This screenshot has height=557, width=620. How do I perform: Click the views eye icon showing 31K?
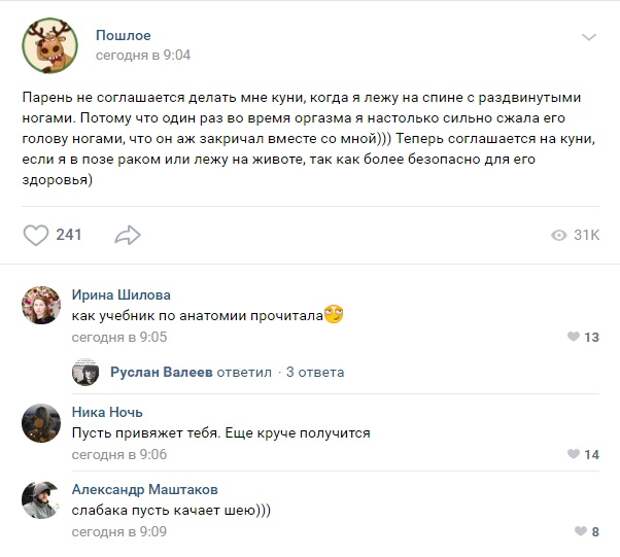(559, 235)
